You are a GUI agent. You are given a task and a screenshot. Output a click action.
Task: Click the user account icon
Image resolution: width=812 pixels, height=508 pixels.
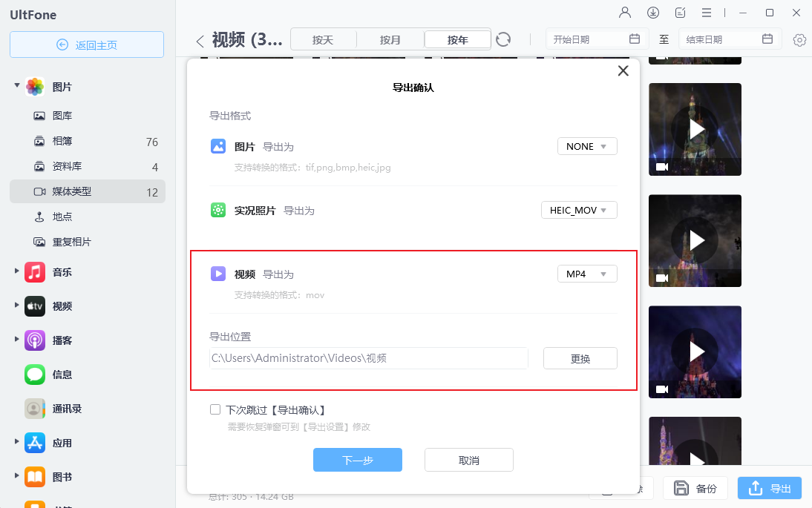(625, 13)
